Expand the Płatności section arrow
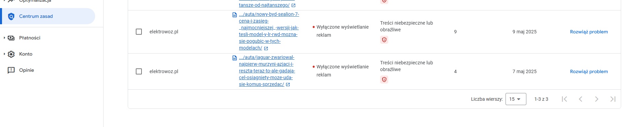The width and height of the screenshot is (644, 127). coord(4,38)
